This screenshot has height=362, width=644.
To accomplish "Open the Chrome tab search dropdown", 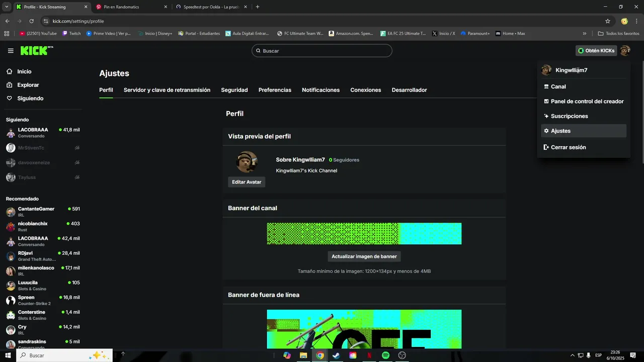I will coord(7,7).
